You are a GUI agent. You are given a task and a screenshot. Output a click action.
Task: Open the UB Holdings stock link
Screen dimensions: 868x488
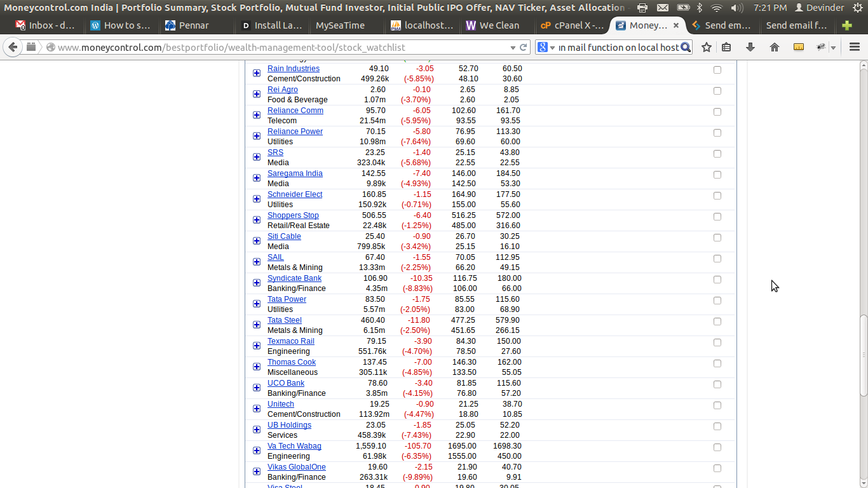[289, 425]
